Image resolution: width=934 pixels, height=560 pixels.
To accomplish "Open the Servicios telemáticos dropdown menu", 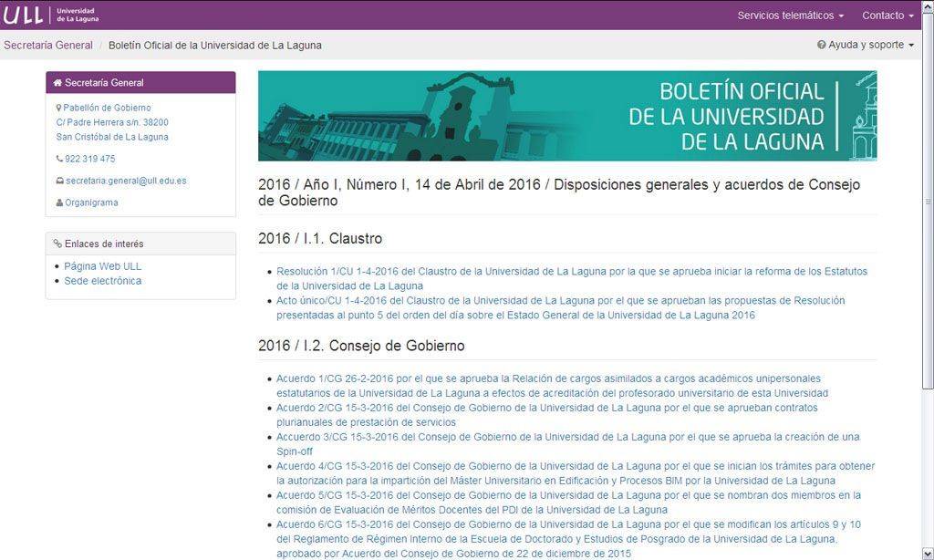I will click(x=790, y=16).
